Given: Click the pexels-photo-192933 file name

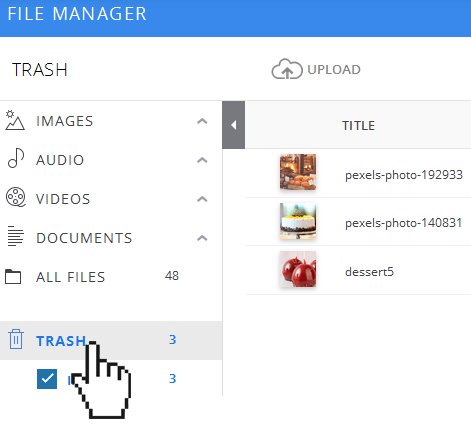Looking at the screenshot, I should 404,175.
